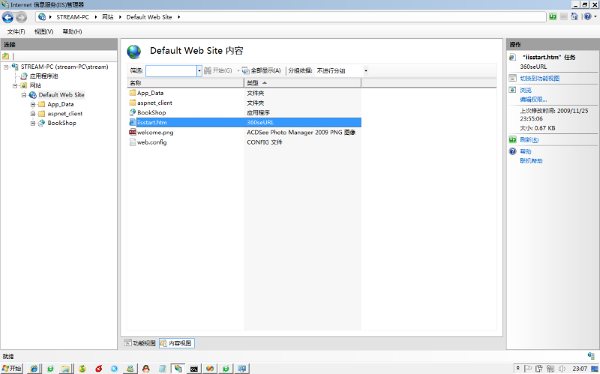Viewport: 600px width, 374px height.
Task: Collapse the Sites node in tree
Action: click(15, 85)
